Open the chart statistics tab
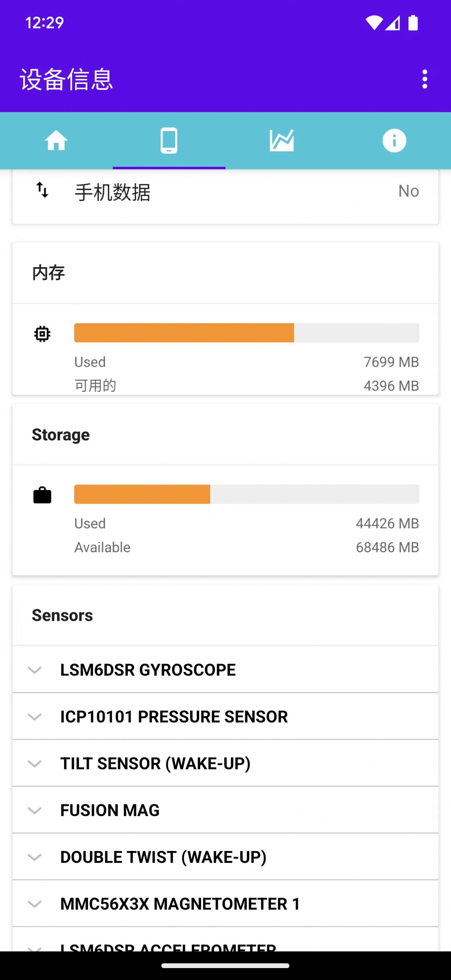This screenshot has width=451, height=980. (x=281, y=140)
